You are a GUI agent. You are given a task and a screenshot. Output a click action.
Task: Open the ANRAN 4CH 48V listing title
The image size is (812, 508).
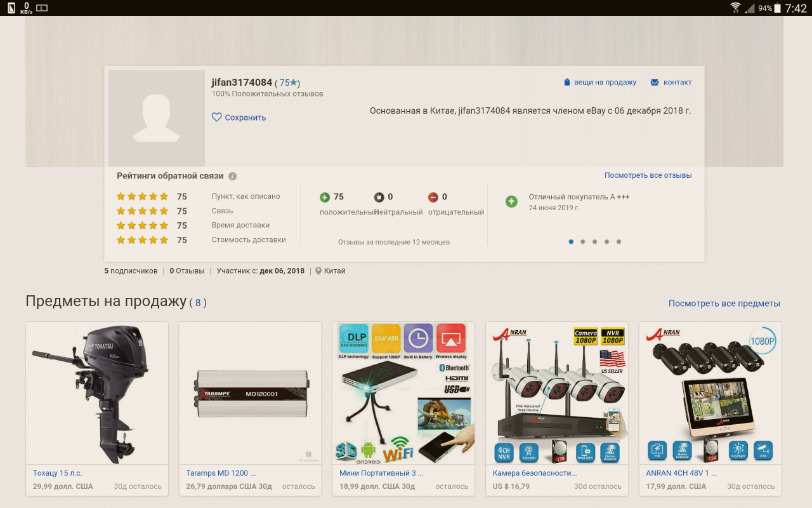pos(681,473)
